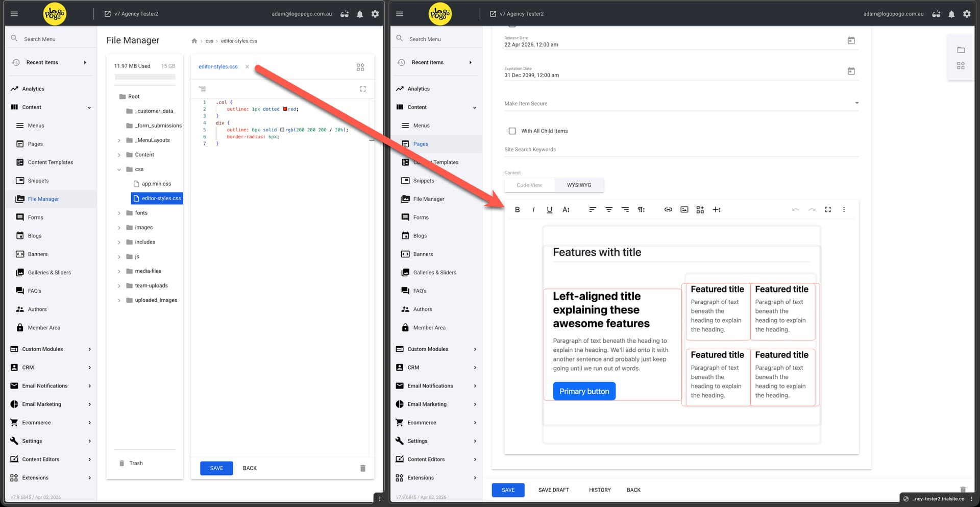Collapse the css folder in file tree
Image resolution: width=980 pixels, height=507 pixels.
(119, 170)
